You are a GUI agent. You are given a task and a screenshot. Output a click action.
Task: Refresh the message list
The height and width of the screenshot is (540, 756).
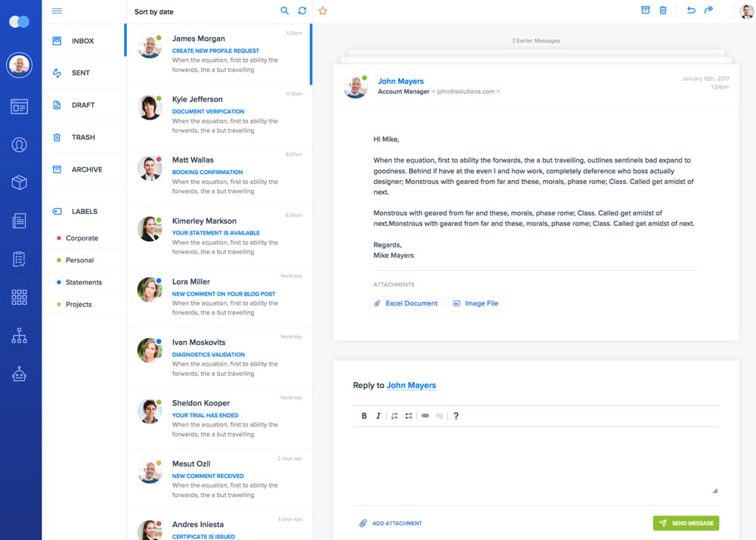tap(302, 11)
